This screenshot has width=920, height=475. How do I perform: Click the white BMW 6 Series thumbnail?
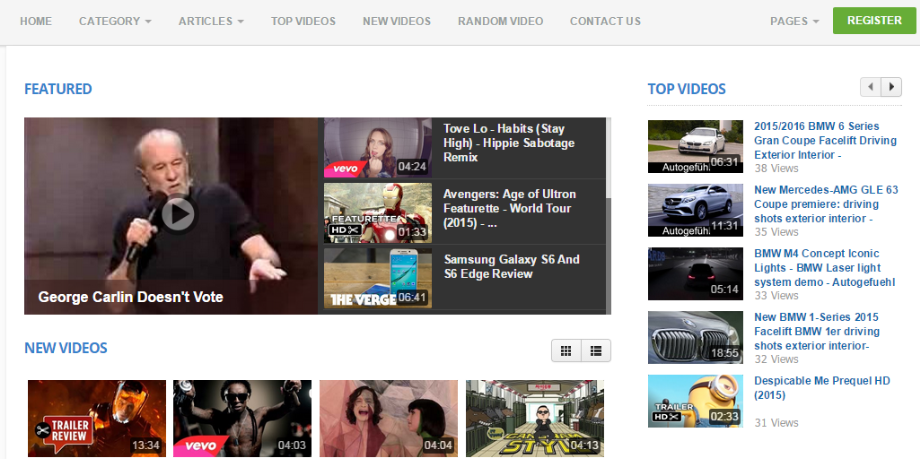(x=695, y=147)
